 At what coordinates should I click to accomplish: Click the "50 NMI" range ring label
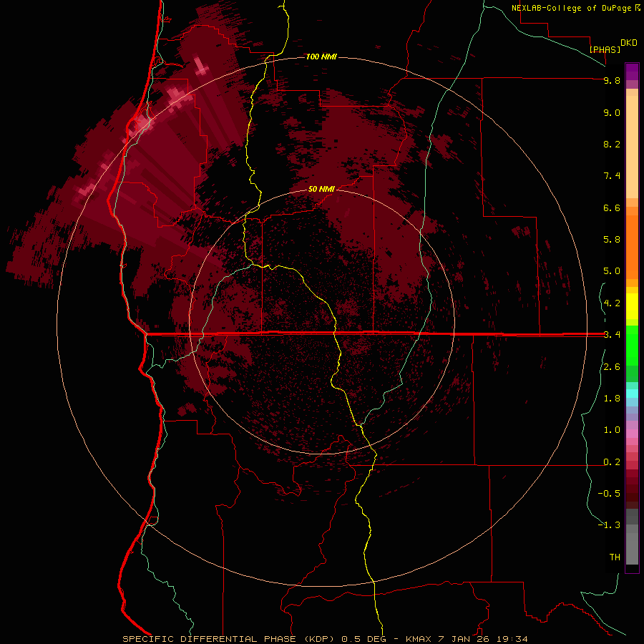pyautogui.click(x=321, y=189)
